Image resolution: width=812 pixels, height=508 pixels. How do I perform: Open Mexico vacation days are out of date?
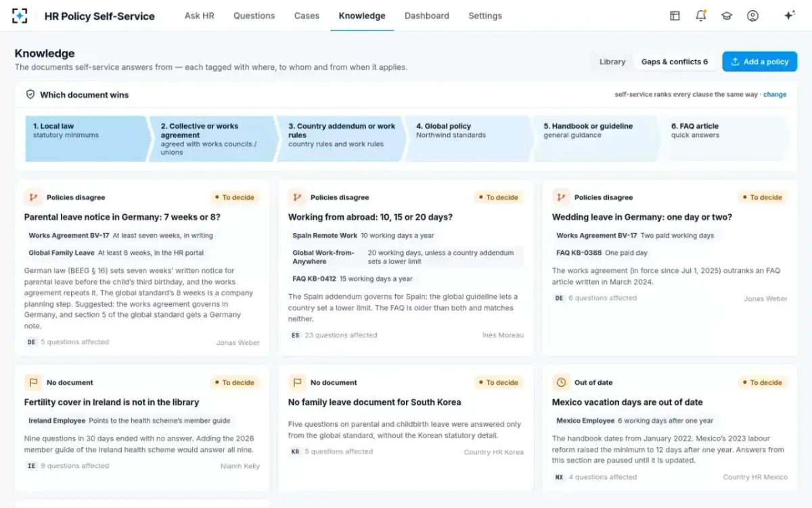coord(627,402)
